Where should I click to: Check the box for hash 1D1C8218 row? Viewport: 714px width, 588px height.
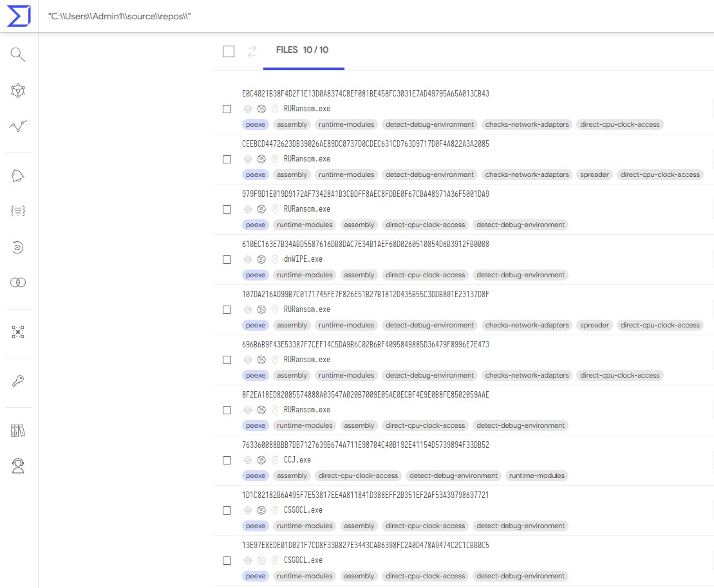pos(227,511)
